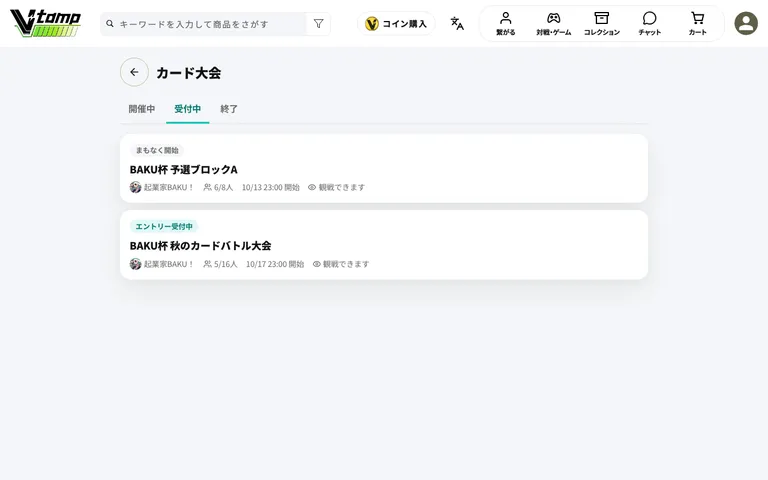
Task: Go back with the arrow button
Action: click(x=134, y=72)
